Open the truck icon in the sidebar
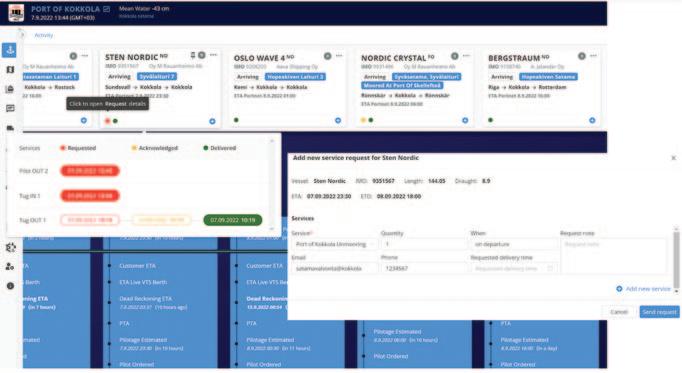The height and width of the screenshot is (373, 682). 10,128
